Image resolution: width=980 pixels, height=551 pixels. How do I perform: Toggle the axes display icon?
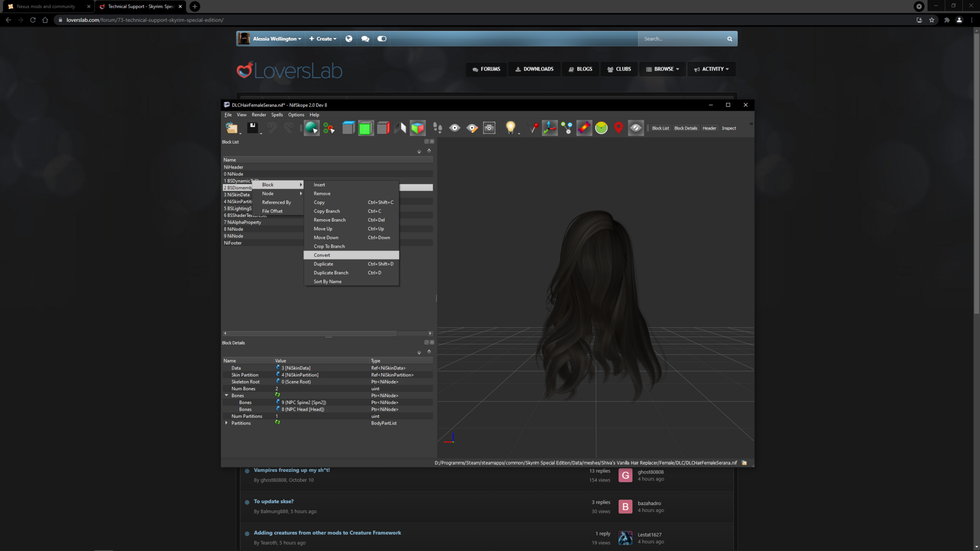[550, 128]
